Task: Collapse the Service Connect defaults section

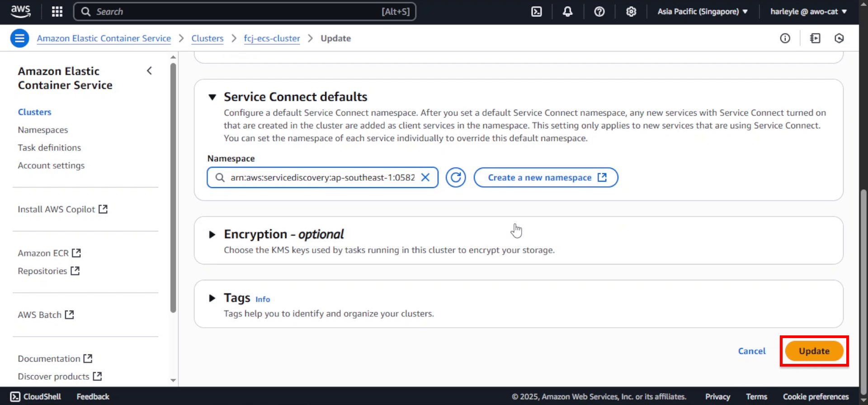Action: pos(212,97)
